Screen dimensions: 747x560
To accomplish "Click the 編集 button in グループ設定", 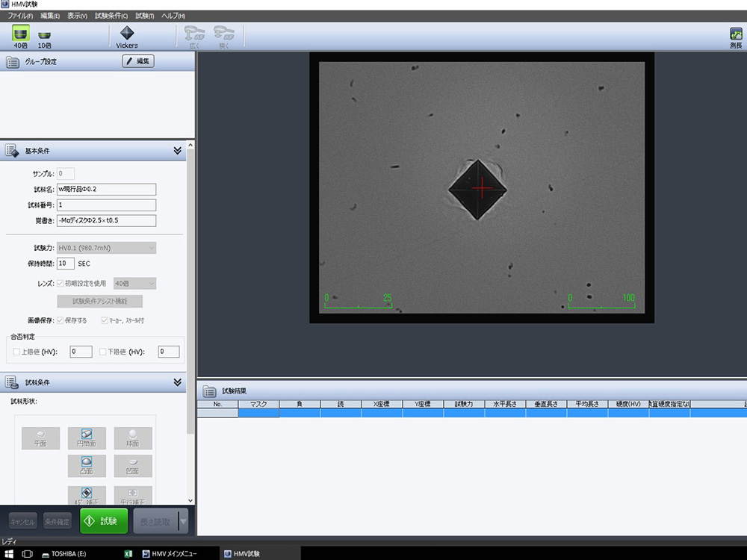I will click(x=138, y=61).
